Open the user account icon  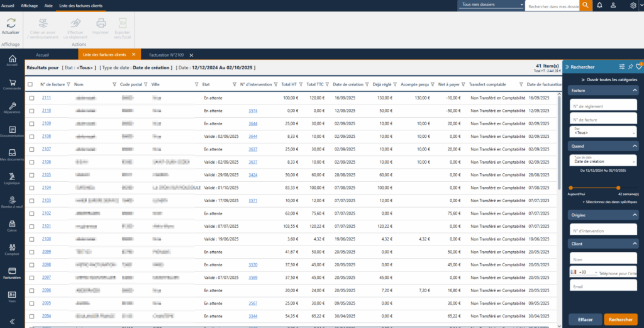[616, 5]
